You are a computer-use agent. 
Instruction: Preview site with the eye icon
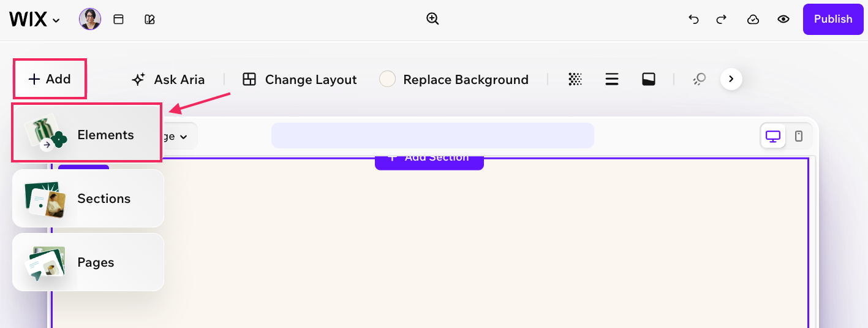[783, 20]
